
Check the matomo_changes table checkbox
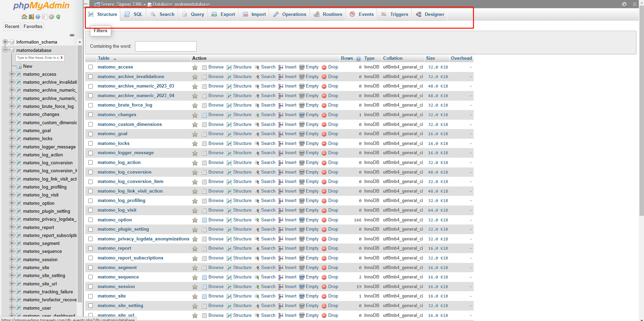[90, 115]
